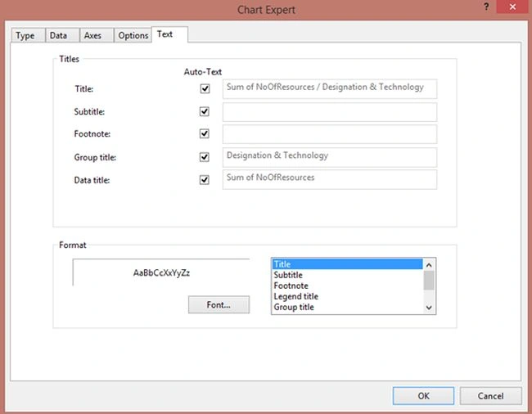Select the Options tab
Image resolution: width=532 pixels, height=414 pixels.
(x=133, y=36)
